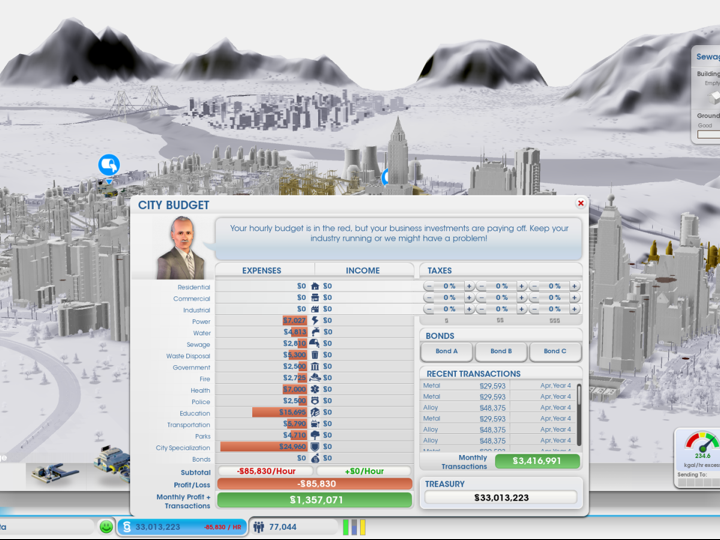Increase Residential low-wealth tax rate
This screenshot has width=720, height=540.
click(x=469, y=286)
